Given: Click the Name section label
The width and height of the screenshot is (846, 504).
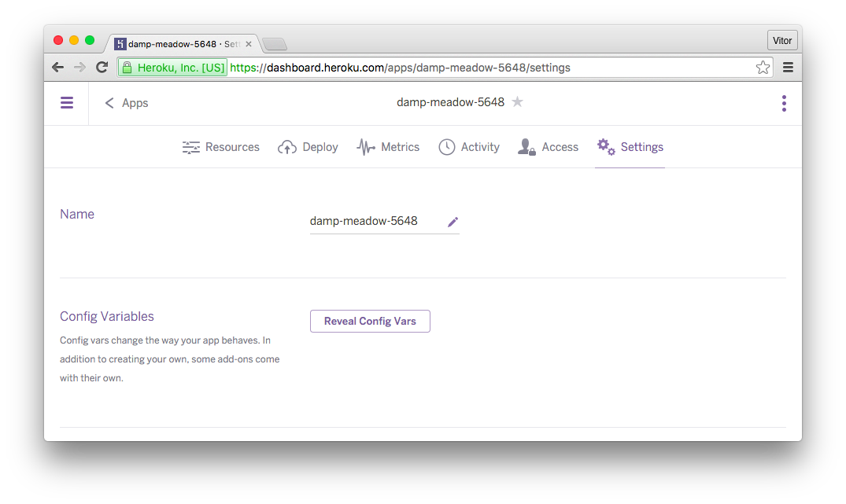Looking at the screenshot, I should tap(77, 214).
